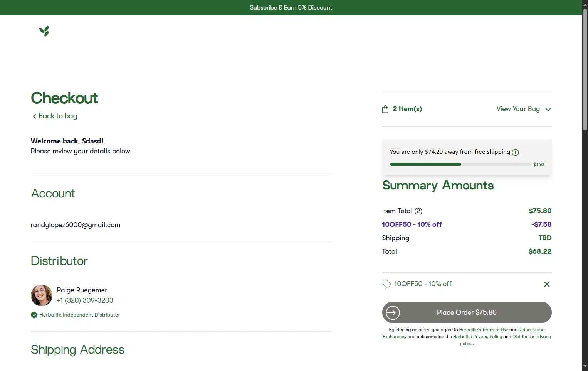588x371 pixels.
Task: Click the -$7.58 discount amount
Action: tap(541, 224)
